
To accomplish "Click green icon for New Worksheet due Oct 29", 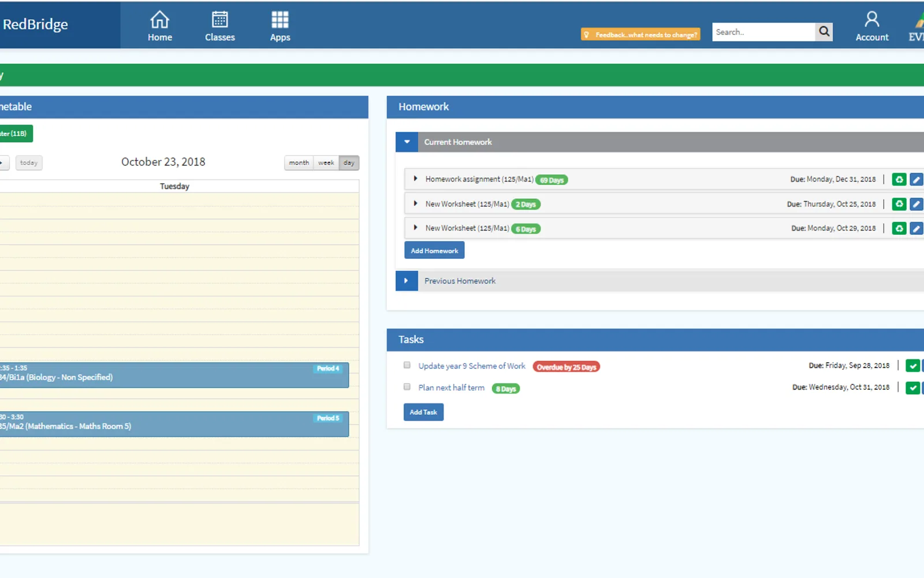I will pos(899,228).
